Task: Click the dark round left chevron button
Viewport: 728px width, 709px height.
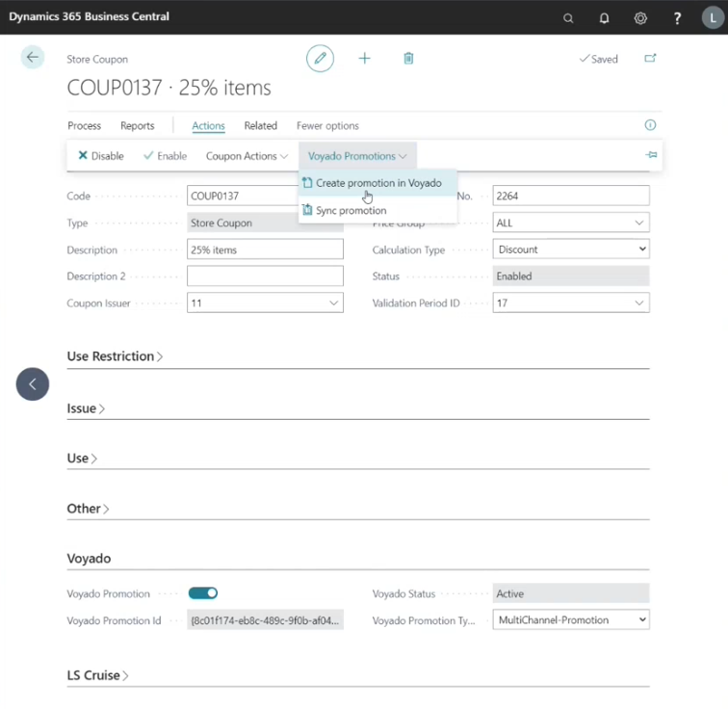Action: click(x=33, y=384)
